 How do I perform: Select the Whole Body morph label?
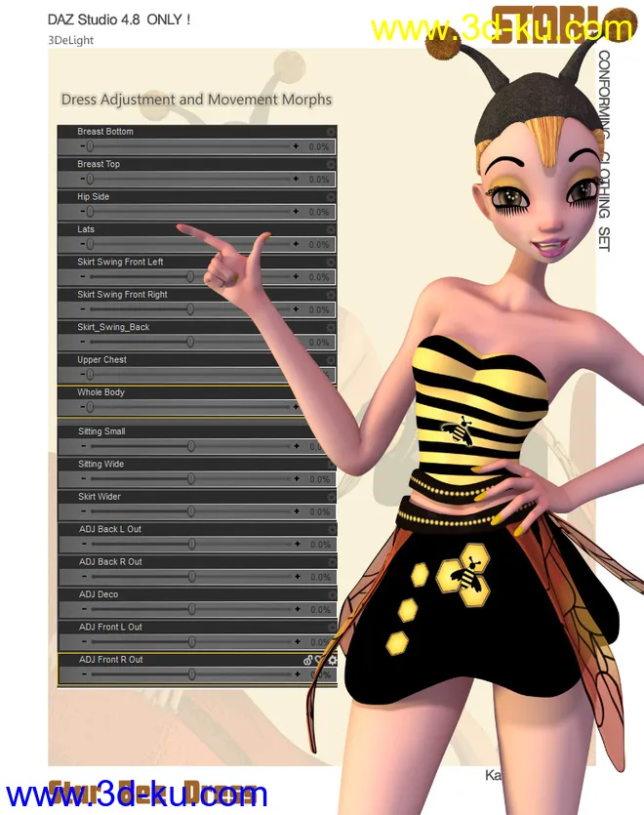[101, 392]
